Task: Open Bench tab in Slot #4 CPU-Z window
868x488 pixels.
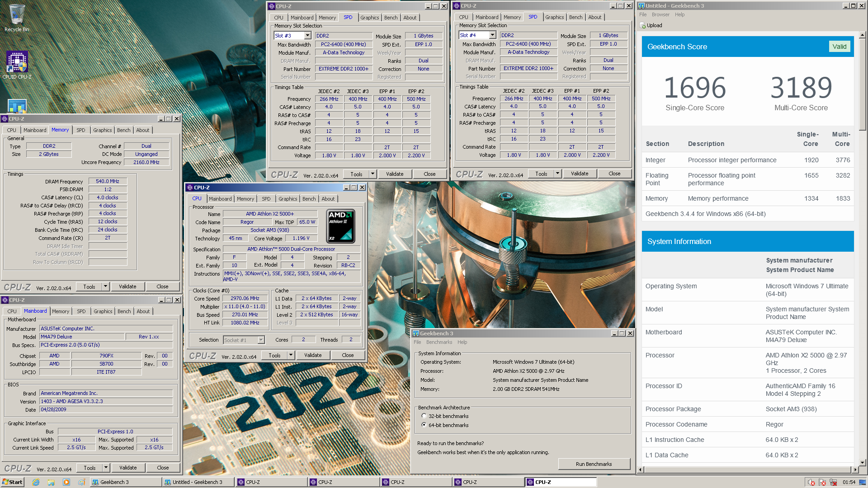Action: pyautogui.click(x=576, y=17)
